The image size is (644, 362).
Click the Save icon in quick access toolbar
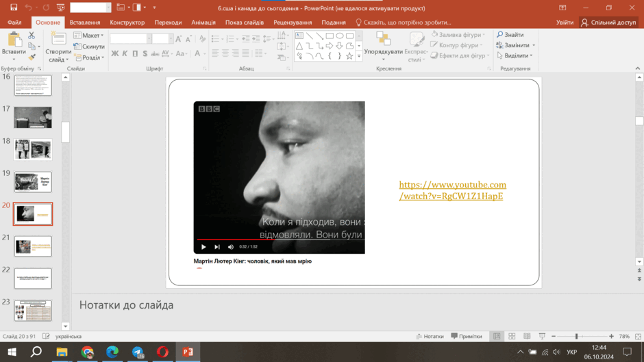point(14,8)
